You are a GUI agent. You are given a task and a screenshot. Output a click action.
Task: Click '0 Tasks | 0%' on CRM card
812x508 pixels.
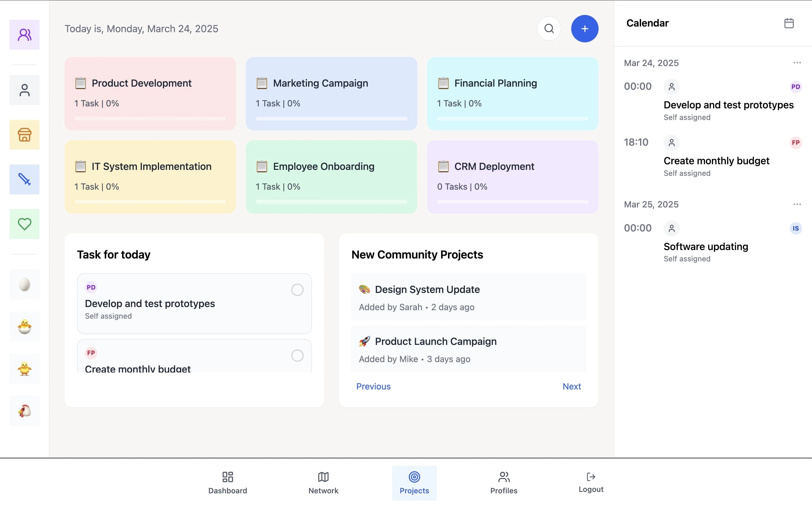(462, 187)
